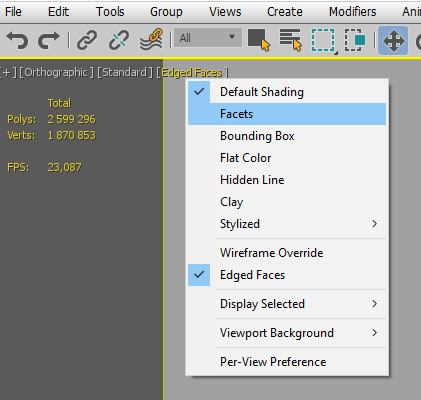Select the Select and Link tool
This screenshot has width=421, height=400.
pos(87,40)
